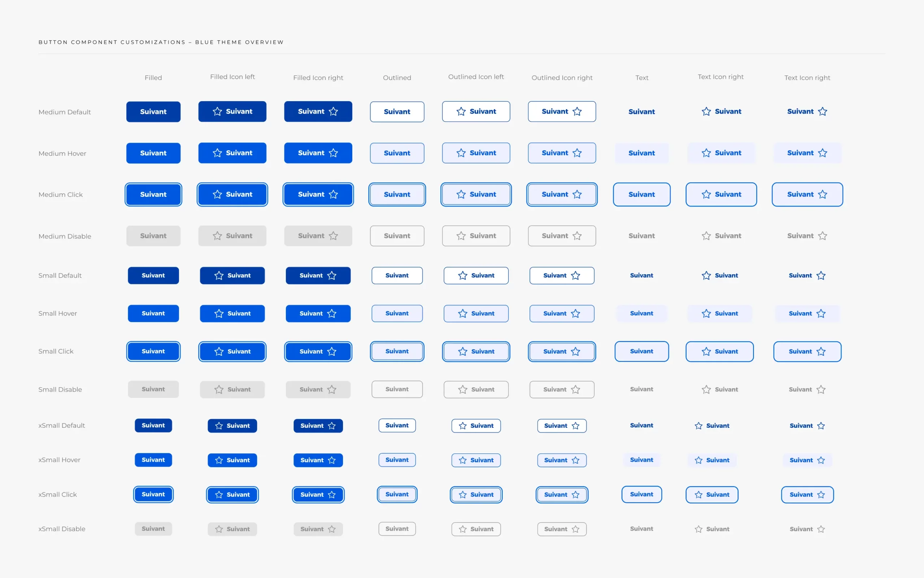Click the Small Disable Outlined Suivant button

pyautogui.click(x=397, y=389)
